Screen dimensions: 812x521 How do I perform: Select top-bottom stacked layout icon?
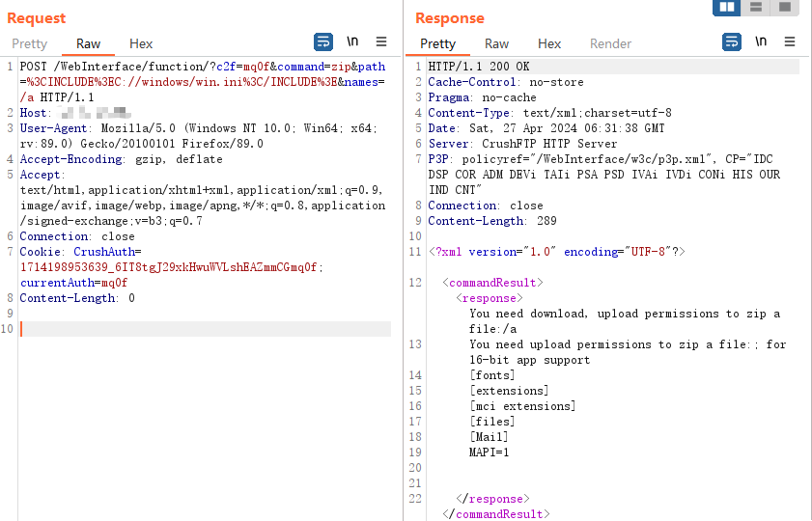tap(756, 8)
